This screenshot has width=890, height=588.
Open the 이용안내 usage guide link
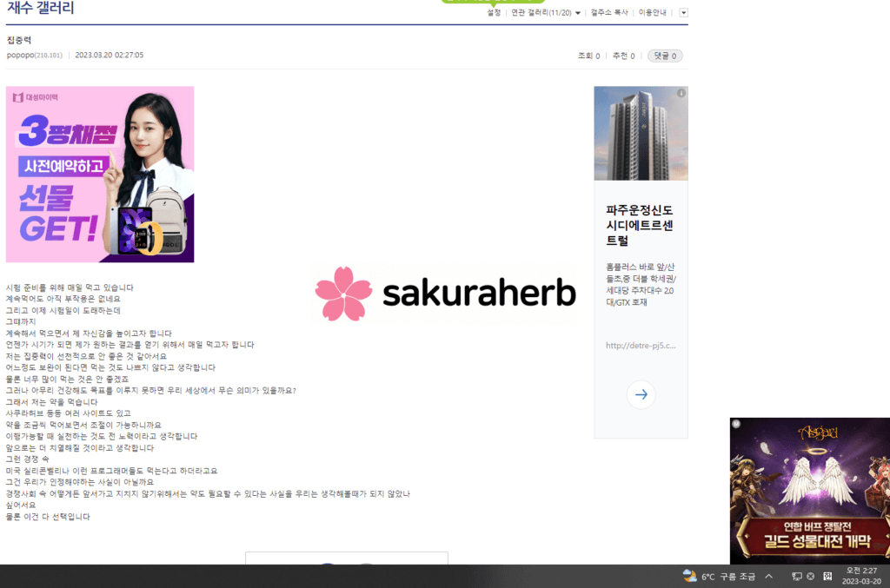(652, 12)
